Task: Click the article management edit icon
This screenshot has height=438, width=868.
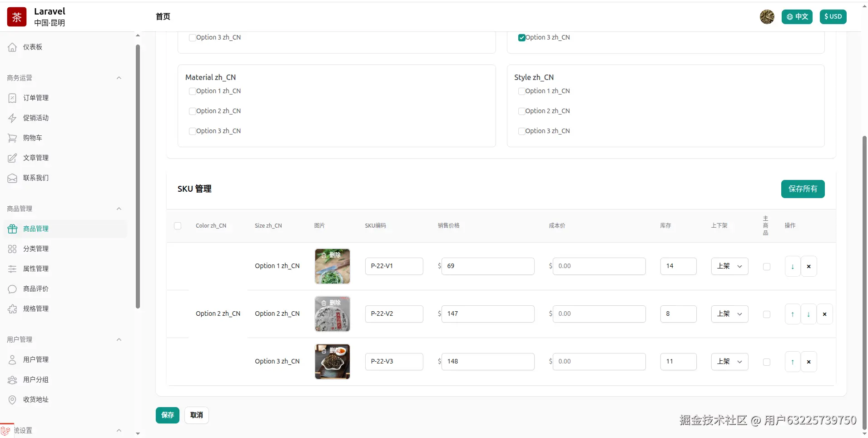Action: (x=12, y=158)
